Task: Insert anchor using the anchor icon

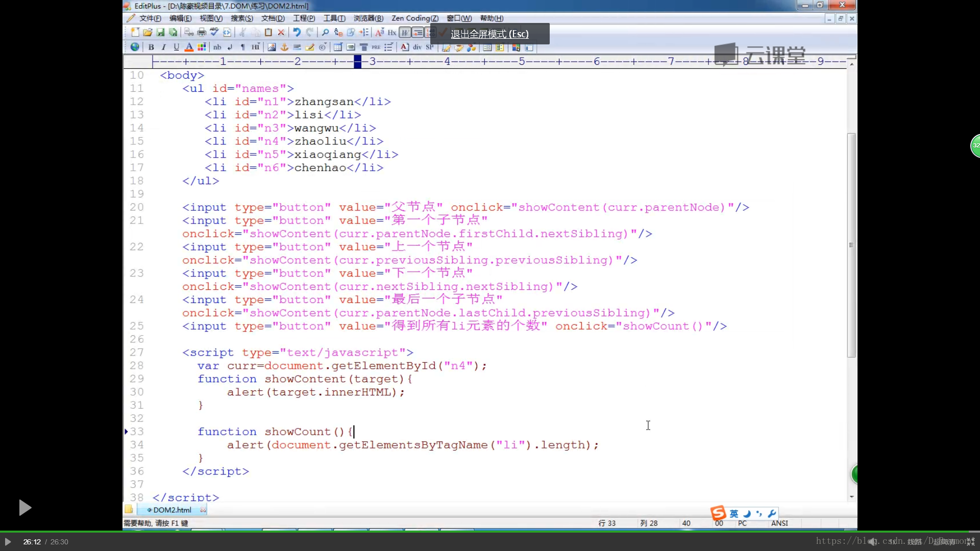Action: coord(284,47)
